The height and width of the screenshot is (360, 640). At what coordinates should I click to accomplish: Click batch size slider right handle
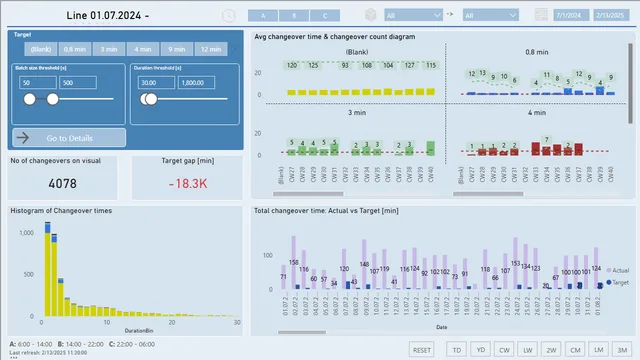53,99
